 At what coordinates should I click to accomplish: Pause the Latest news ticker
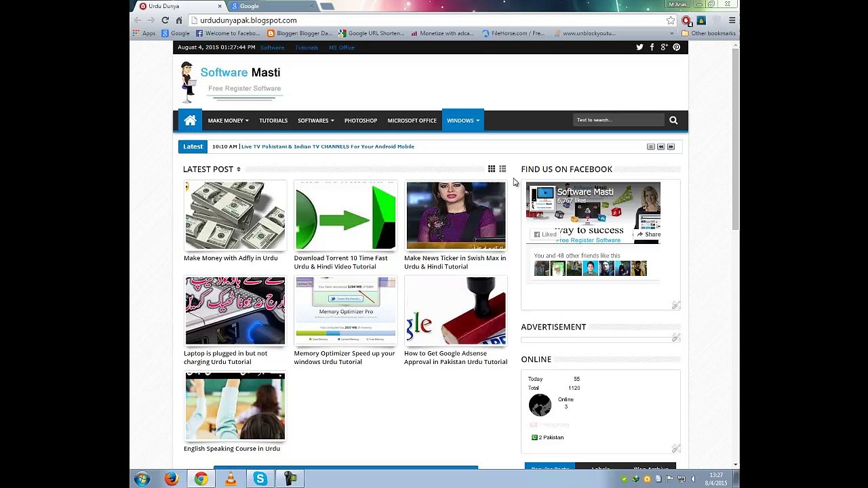point(650,146)
